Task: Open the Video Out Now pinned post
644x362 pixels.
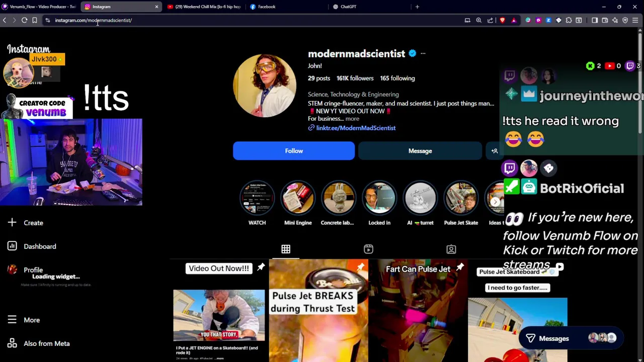Action: (219, 310)
